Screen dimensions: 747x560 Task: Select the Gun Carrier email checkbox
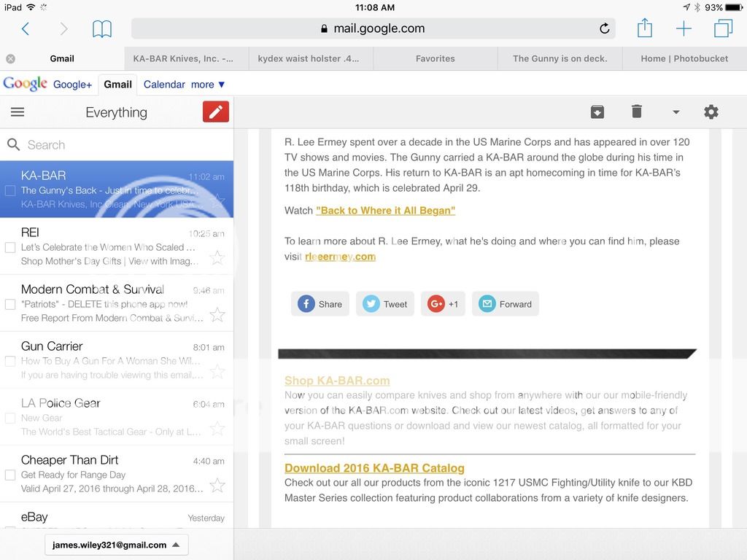(10, 361)
